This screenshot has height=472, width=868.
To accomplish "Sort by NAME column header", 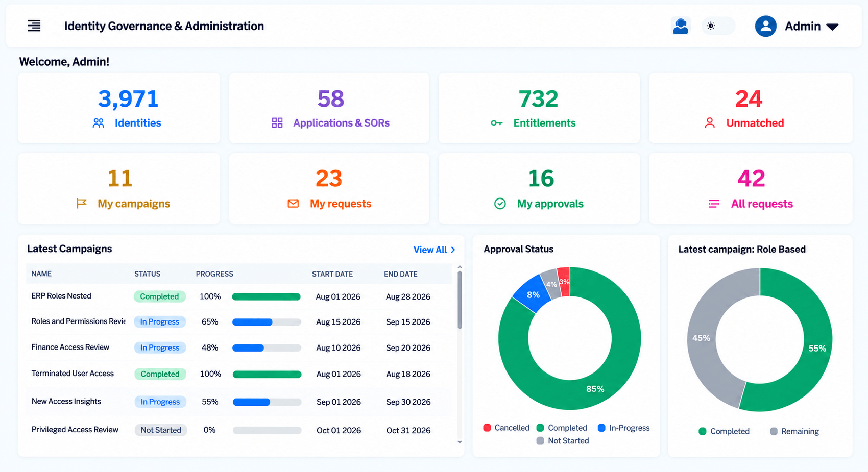I will pos(41,274).
